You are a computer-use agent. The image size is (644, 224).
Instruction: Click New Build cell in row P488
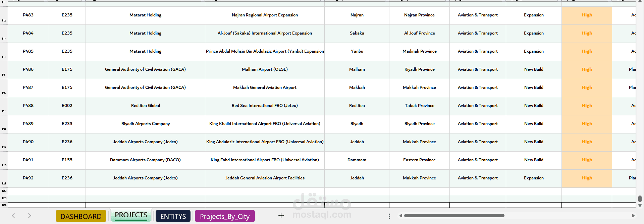tap(534, 106)
